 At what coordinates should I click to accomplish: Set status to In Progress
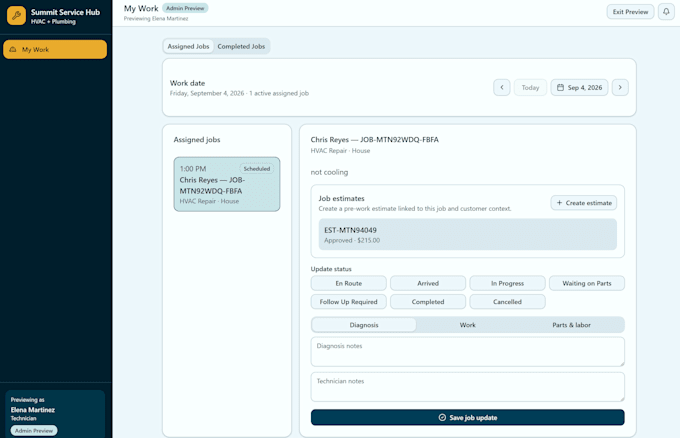click(507, 283)
